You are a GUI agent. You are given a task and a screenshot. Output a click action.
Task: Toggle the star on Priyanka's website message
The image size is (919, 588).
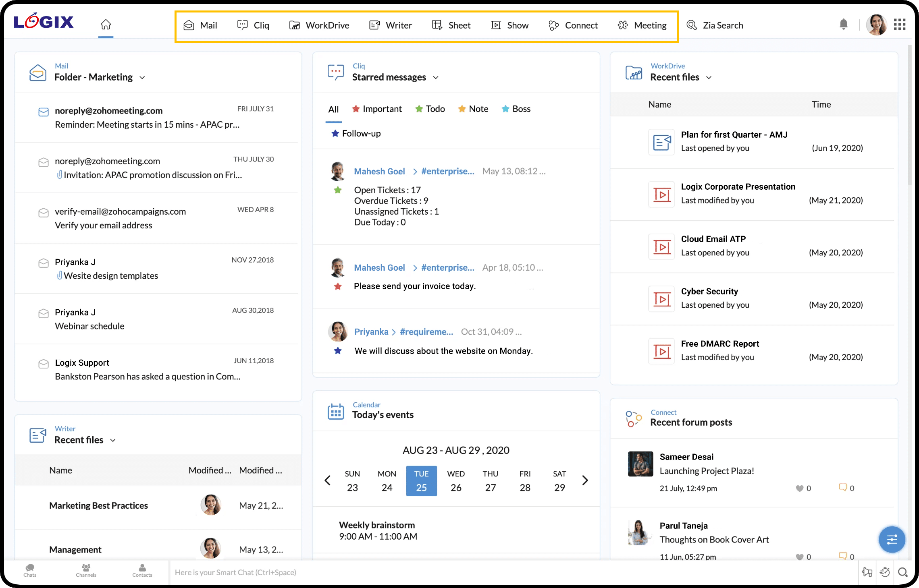[337, 351]
